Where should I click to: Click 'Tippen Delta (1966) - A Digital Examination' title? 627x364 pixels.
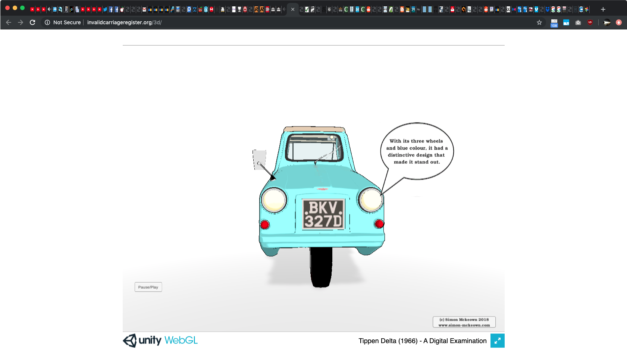click(423, 341)
